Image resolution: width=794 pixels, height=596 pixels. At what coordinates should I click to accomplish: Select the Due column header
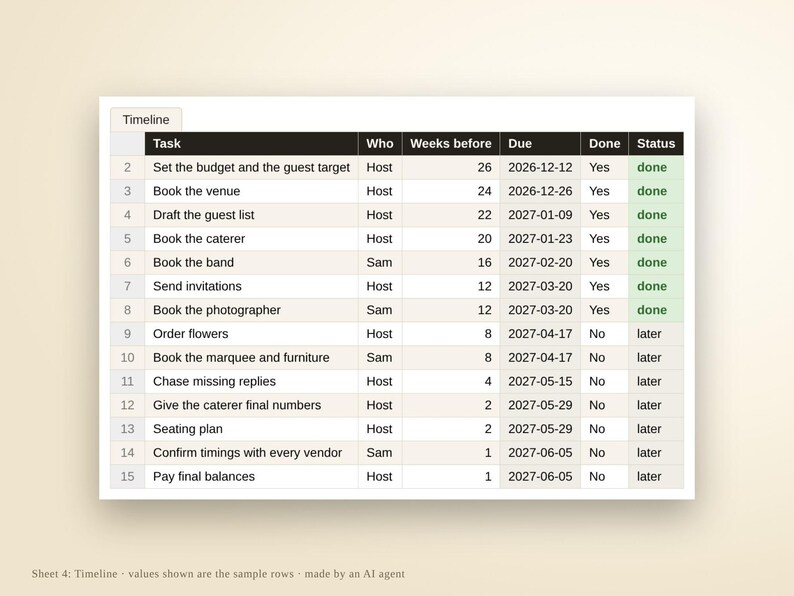tap(540, 144)
